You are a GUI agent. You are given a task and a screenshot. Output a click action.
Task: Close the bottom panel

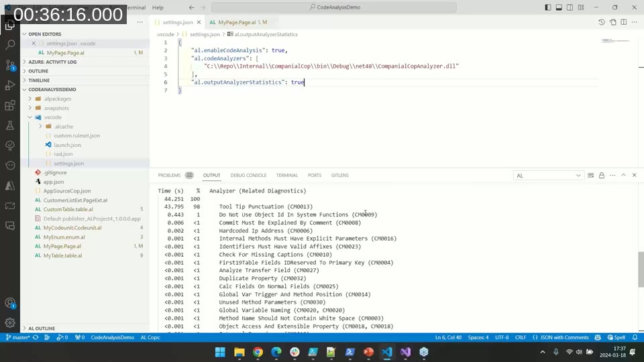pyautogui.click(x=634, y=175)
